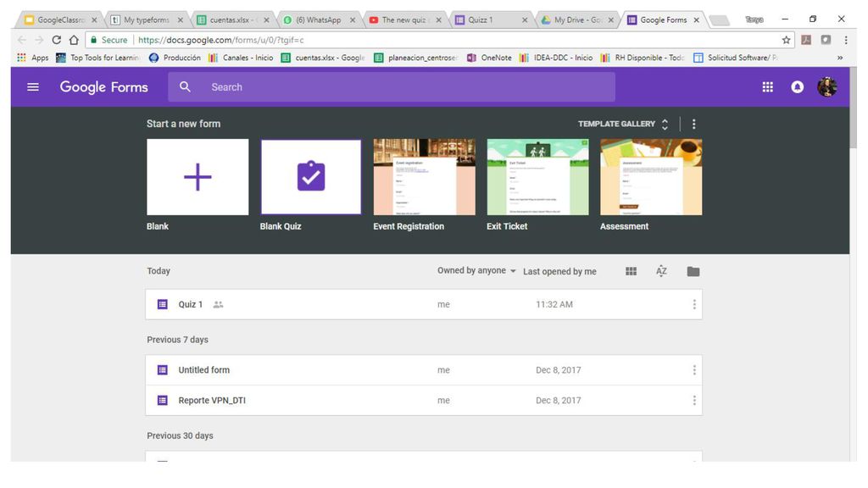Open the OneNote bookmark
This screenshot has height=488, width=868.
tap(489, 58)
